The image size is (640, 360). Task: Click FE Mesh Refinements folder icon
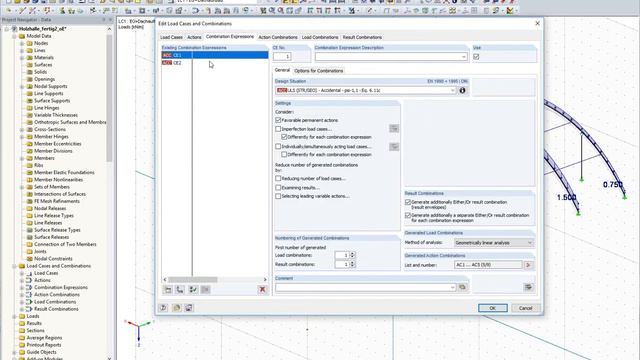point(29,201)
